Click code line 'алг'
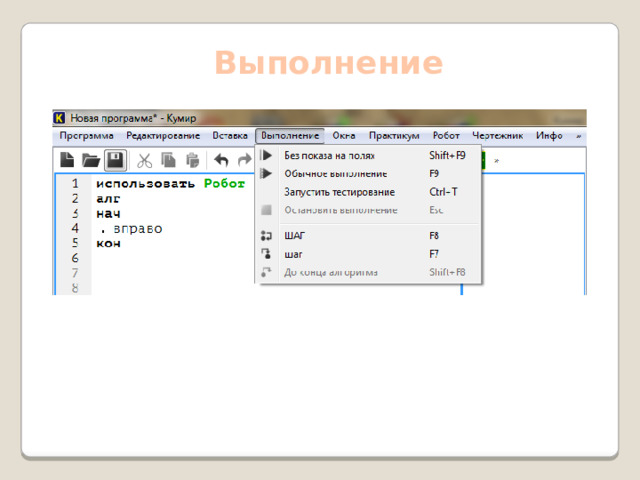Image resolution: width=640 pixels, height=480 pixels. pyautogui.click(x=108, y=199)
